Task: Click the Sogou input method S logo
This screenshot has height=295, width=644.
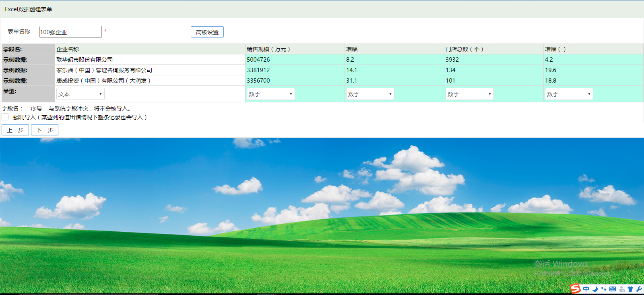Action: point(576,289)
